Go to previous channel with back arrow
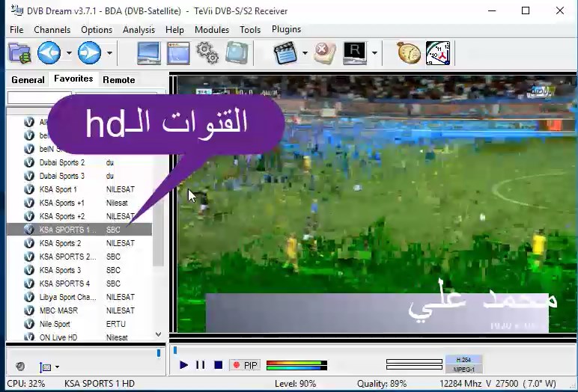 [49, 52]
